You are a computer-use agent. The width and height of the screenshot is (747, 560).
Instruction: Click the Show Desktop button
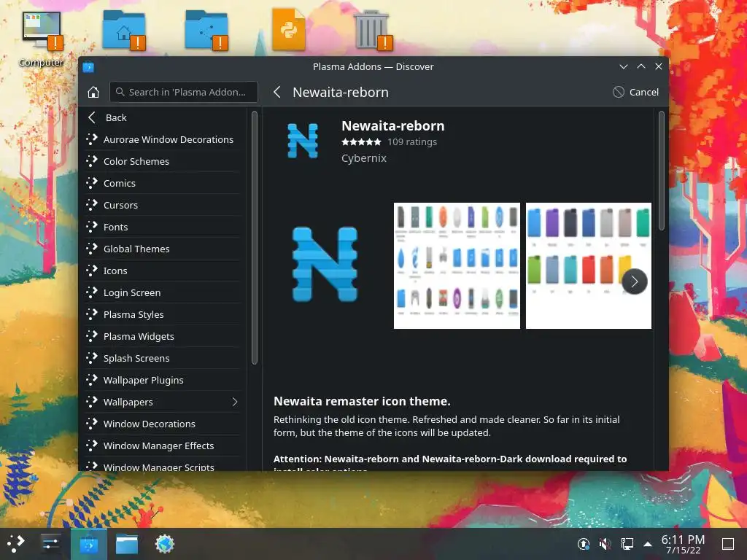(728, 544)
